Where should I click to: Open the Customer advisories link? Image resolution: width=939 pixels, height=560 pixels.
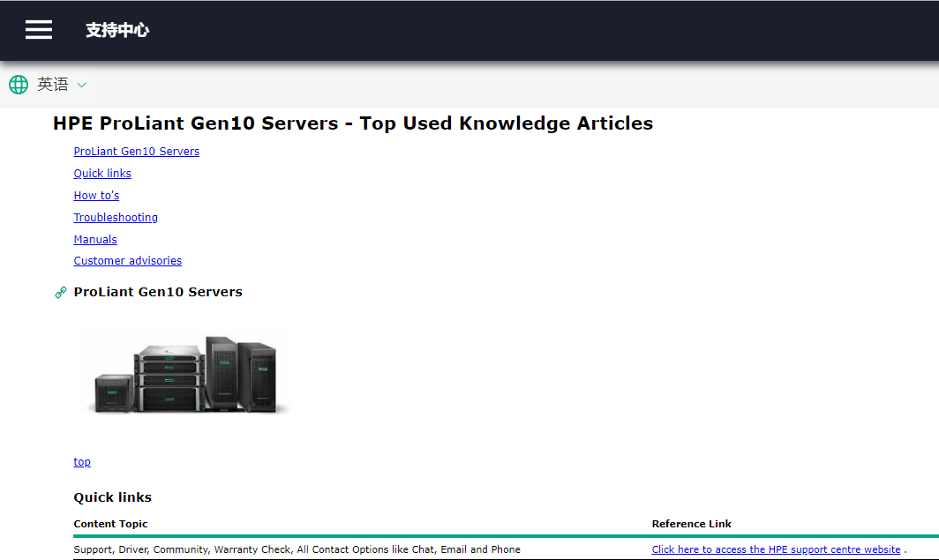(128, 261)
